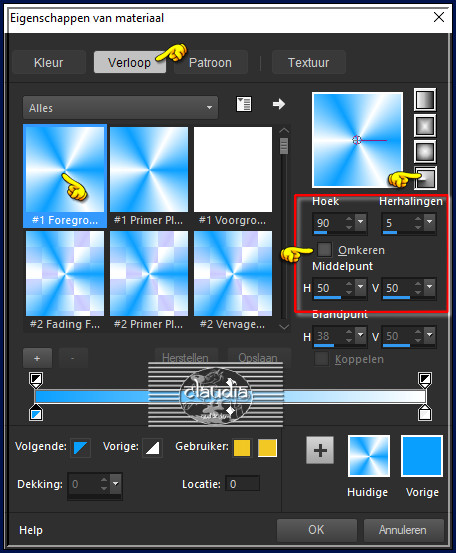Image resolution: width=456 pixels, height=553 pixels.
Task: Toggle the Omkeren checkbox
Action: (x=324, y=250)
